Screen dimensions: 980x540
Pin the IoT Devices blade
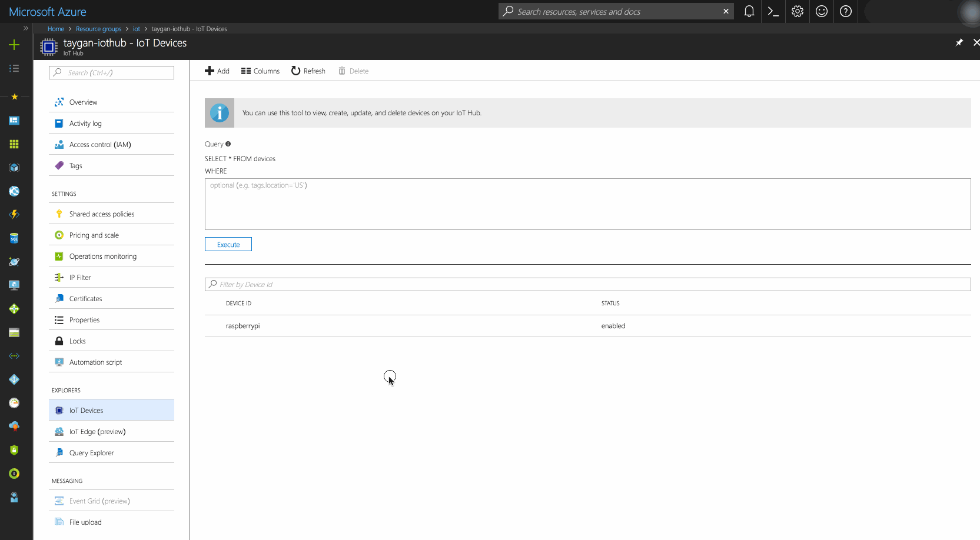tap(959, 42)
